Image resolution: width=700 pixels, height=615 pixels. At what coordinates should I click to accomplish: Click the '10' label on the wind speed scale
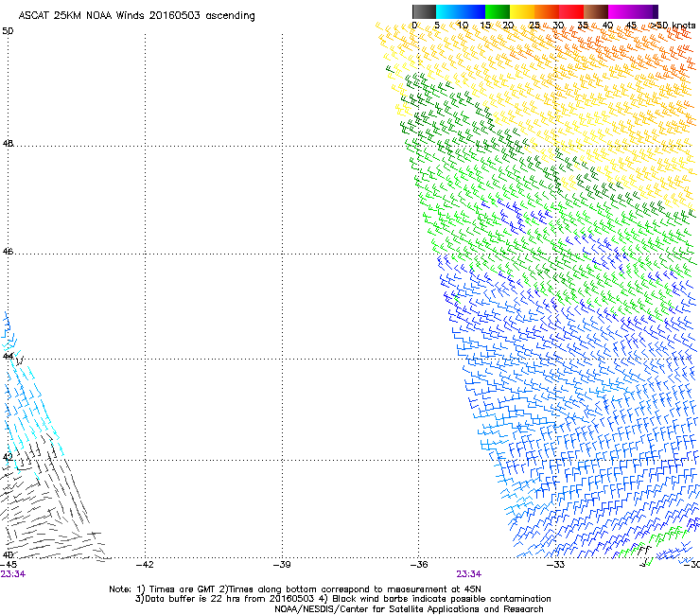pos(463,26)
